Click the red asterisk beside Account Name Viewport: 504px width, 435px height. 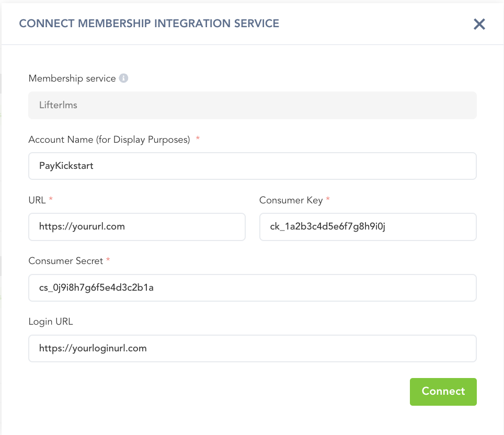click(x=198, y=139)
